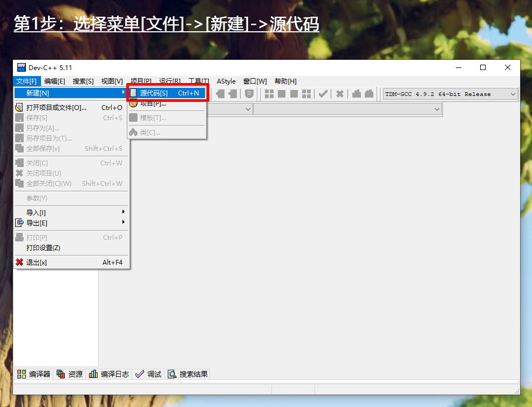Click the Profile analysis toolbar icon

coord(357,94)
